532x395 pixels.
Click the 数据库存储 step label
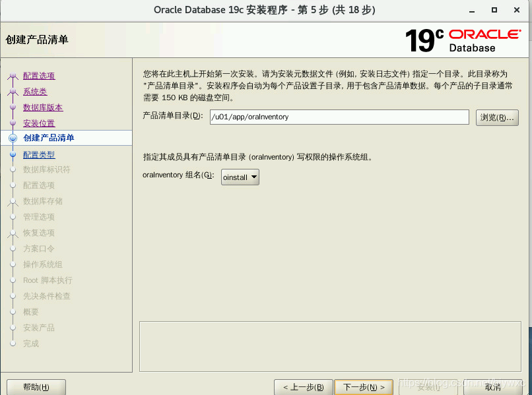point(43,201)
